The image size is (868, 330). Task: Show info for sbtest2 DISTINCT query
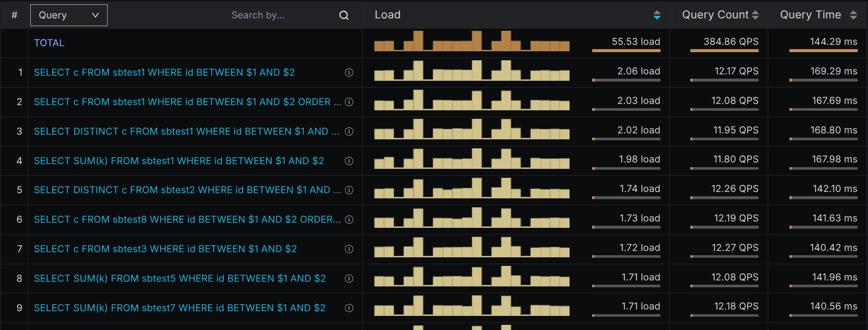point(349,190)
